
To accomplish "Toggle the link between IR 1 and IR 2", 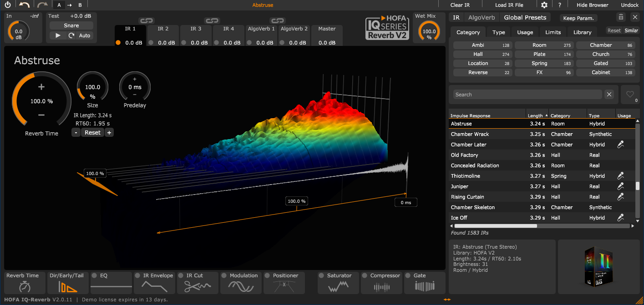I will point(146,20).
